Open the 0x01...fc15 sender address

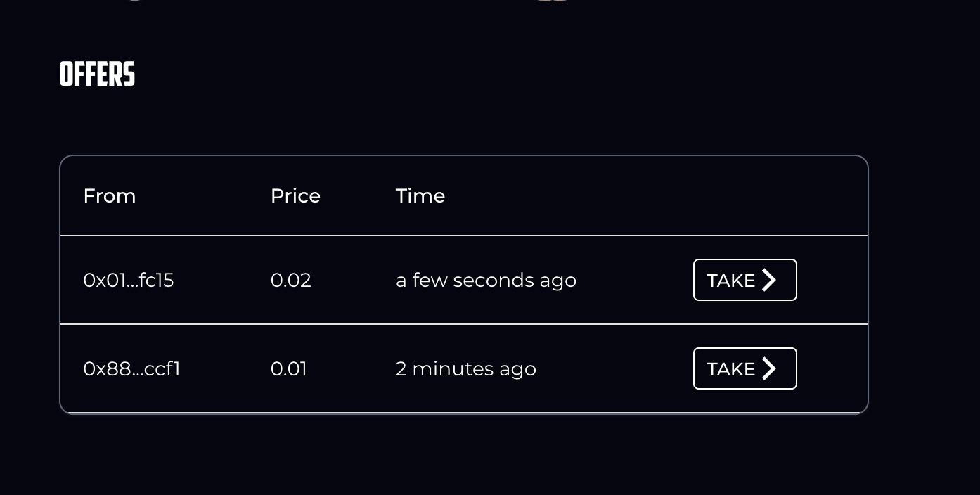(128, 281)
